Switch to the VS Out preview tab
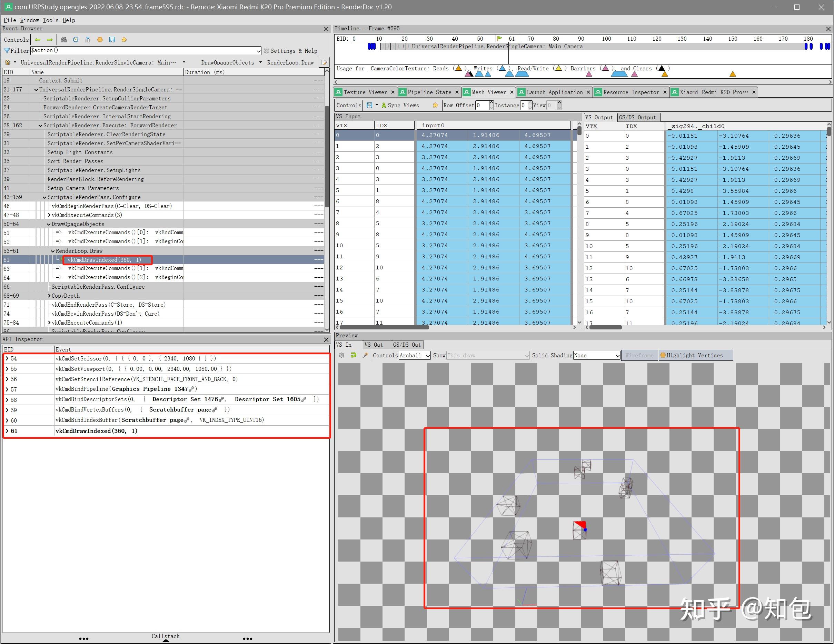 coord(373,345)
